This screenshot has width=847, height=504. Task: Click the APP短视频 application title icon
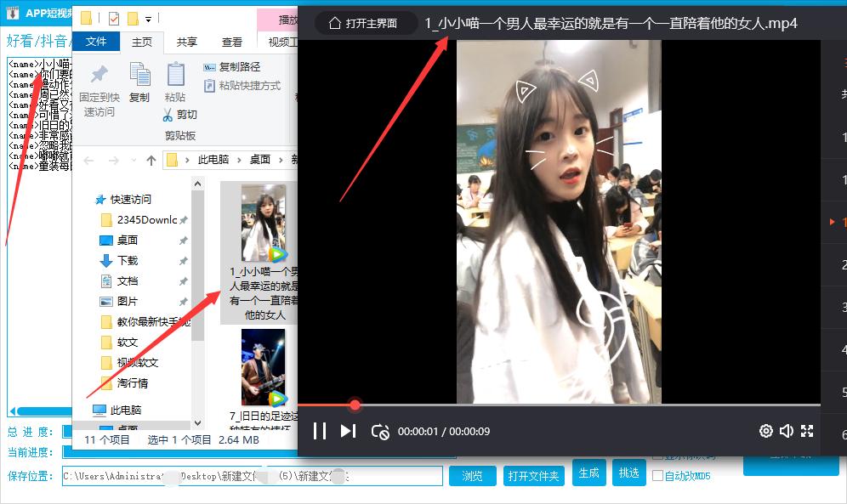coord(13,13)
